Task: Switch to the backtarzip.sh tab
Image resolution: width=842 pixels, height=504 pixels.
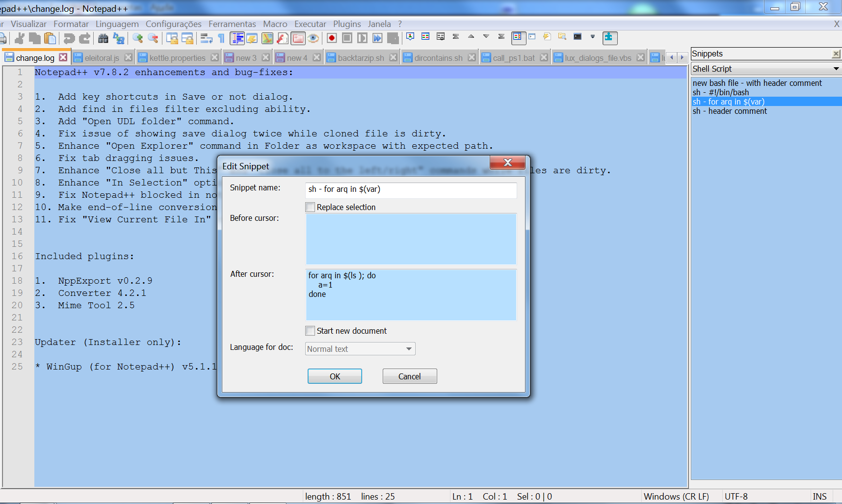Action: (x=361, y=58)
